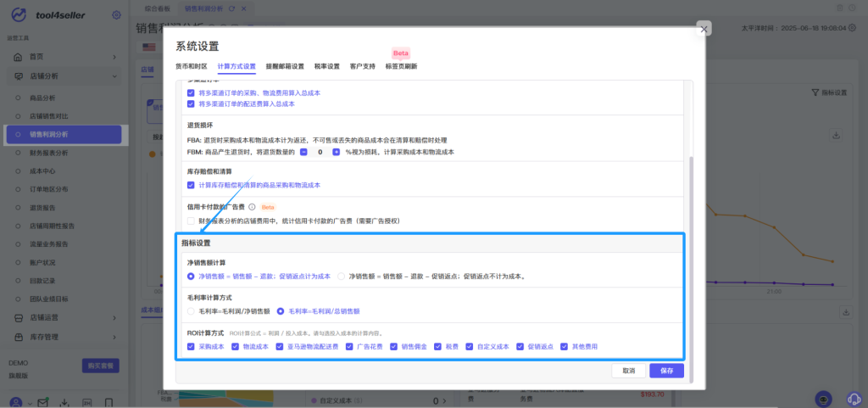Switch to 标签页刷新 tab
Screen dimensions: 868x408
pyautogui.click(x=401, y=66)
